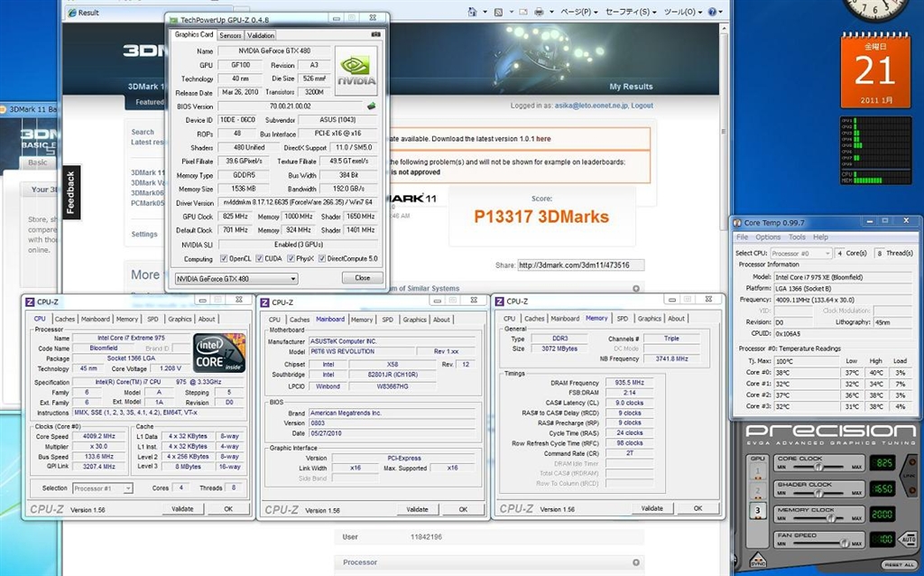Click the share URL field with 3dmark.com link

click(x=580, y=265)
